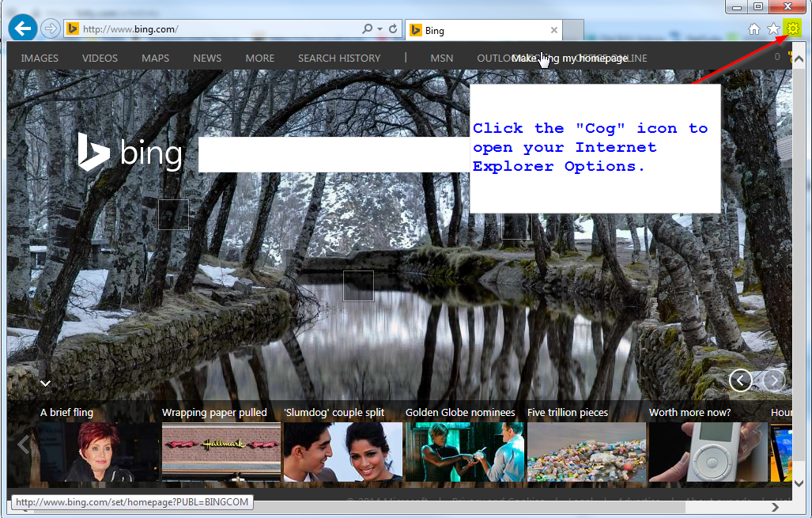Click the vertical scrollbar down arrow
This screenshot has width=812, height=518.
[799, 483]
